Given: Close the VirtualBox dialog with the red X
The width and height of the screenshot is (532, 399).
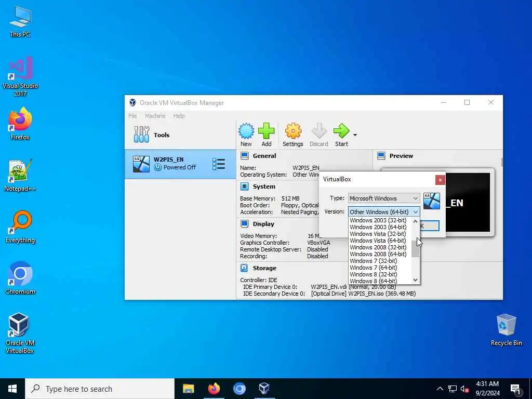Looking at the screenshot, I should 440,180.
